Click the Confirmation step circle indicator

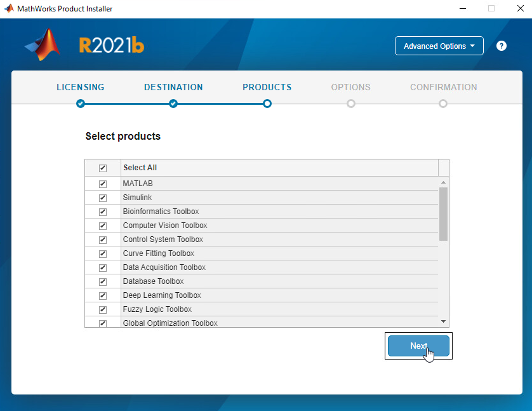[x=443, y=104]
